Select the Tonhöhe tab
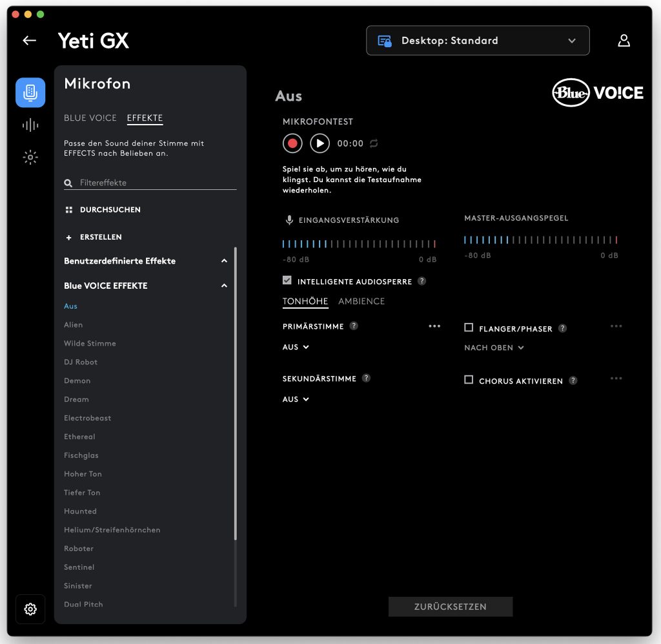Screen dimensions: 661x644 click(305, 302)
